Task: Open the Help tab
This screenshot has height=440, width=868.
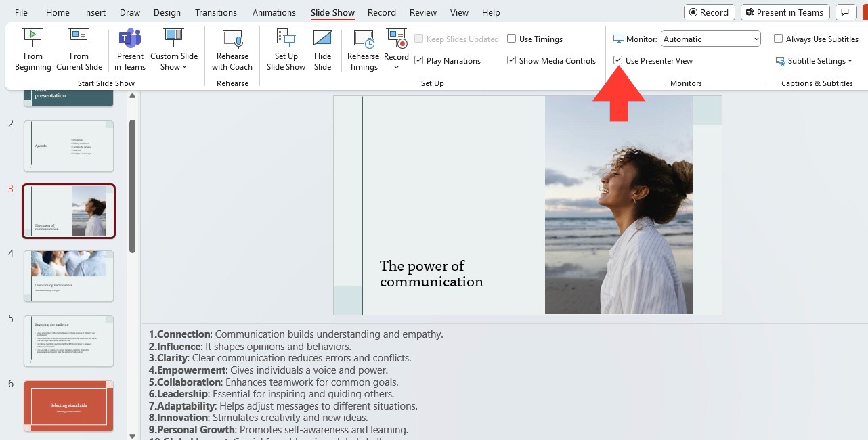Action: coord(491,12)
